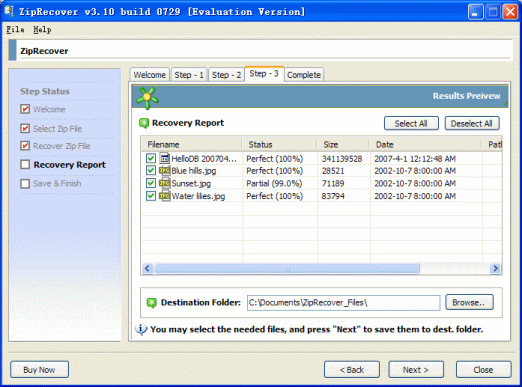Viewport: 522px width, 387px height.
Task: Open the Help menu
Action: (x=42, y=30)
